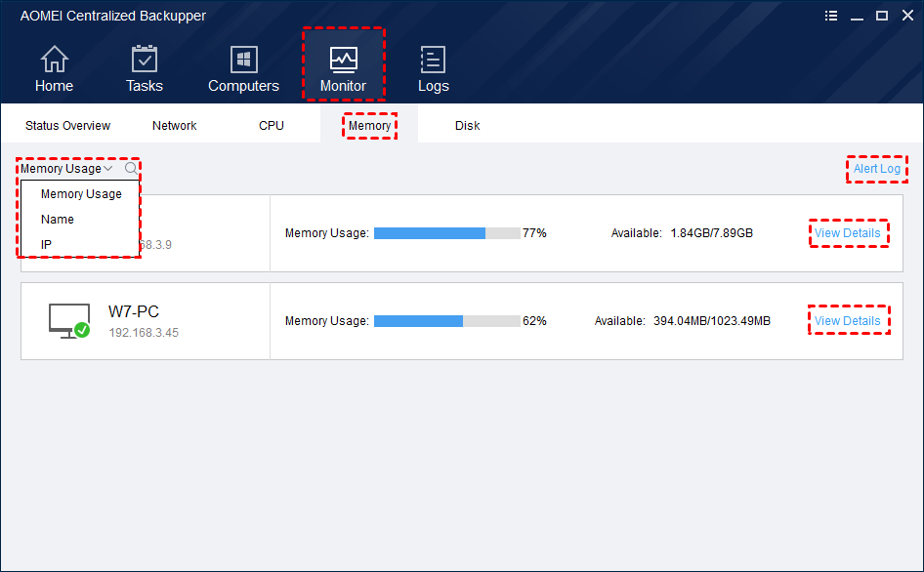The height and width of the screenshot is (572, 924).
Task: Open the Home section
Action: 54,69
